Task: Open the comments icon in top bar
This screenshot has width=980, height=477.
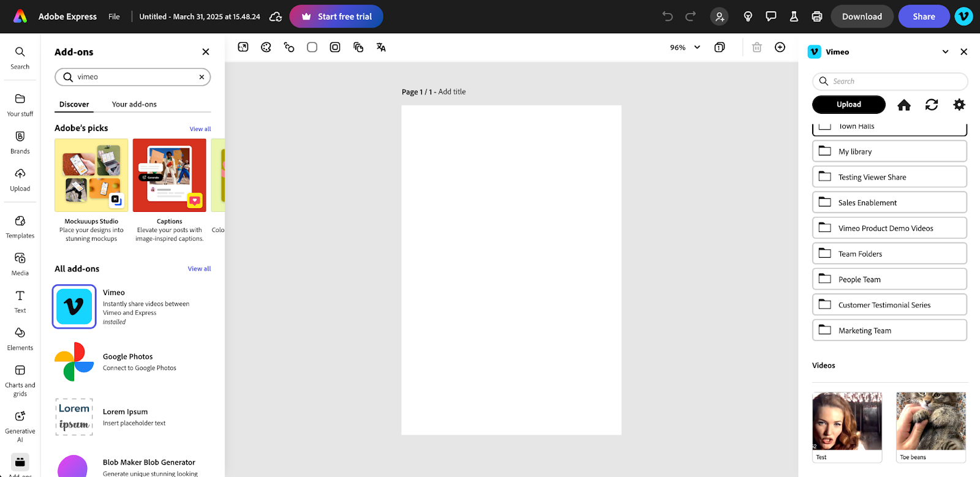Action: pyautogui.click(x=771, y=17)
